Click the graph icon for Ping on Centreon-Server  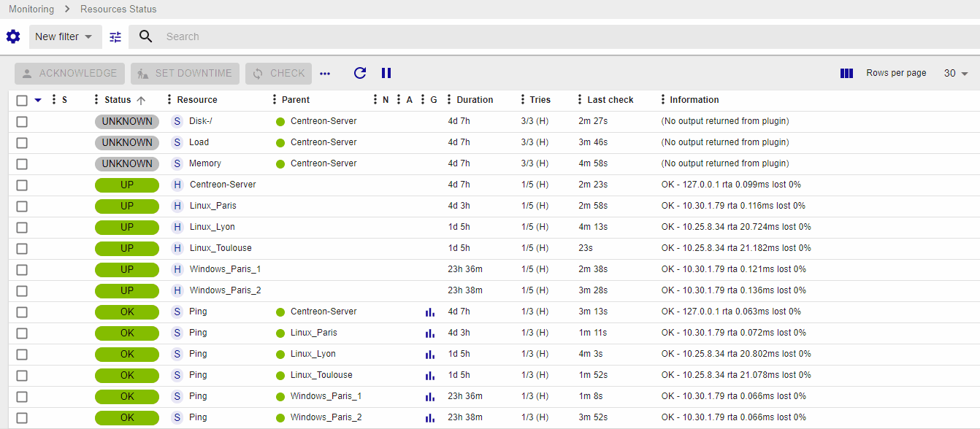tap(430, 312)
